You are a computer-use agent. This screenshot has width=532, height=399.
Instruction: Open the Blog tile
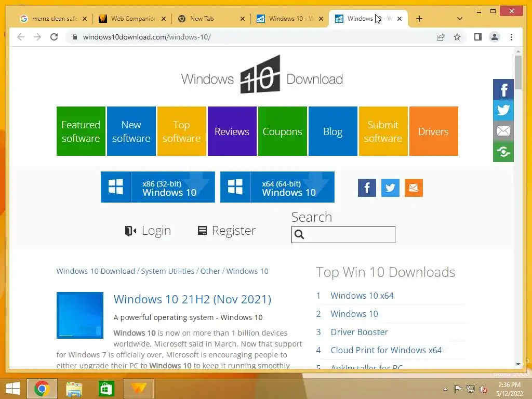point(333,131)
